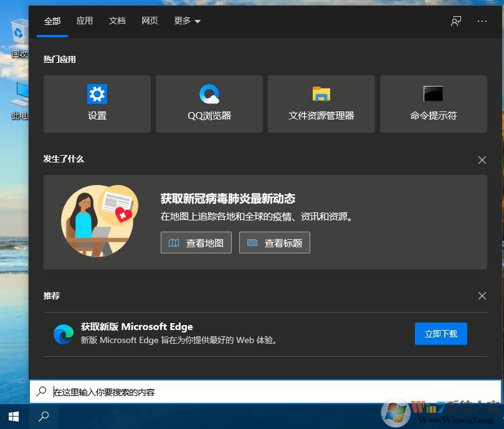Click the Microsoft Edge logo icon
The width and height of the screenshot is (504, 429).
point(64,334)
